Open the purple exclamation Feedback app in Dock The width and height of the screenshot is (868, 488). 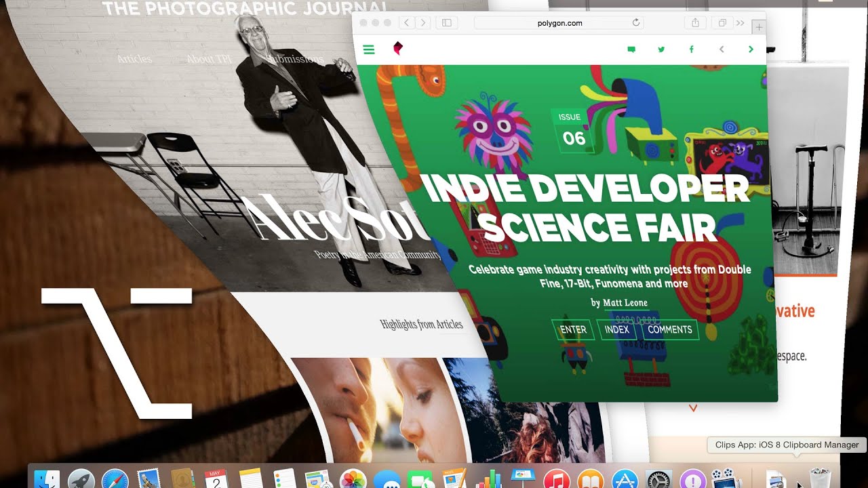(x=693, y=479)
